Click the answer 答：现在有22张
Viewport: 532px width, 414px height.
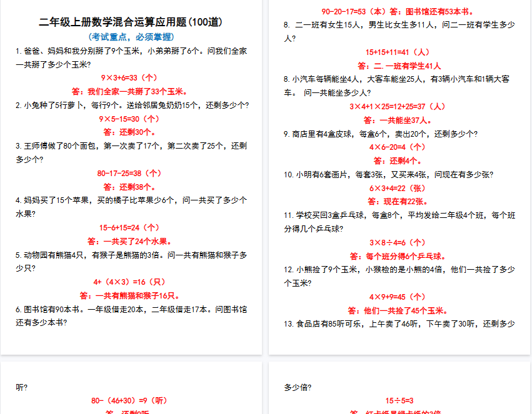398,201
